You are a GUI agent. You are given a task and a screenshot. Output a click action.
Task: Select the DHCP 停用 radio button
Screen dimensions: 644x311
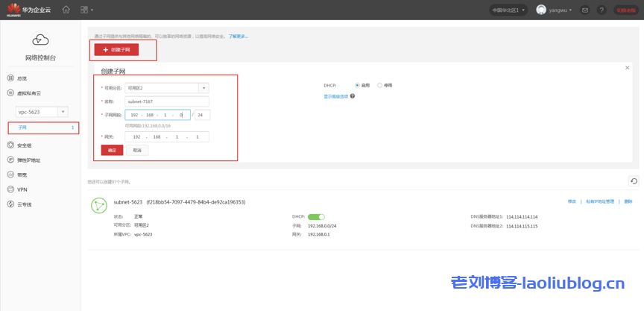(x=380, y=85)
